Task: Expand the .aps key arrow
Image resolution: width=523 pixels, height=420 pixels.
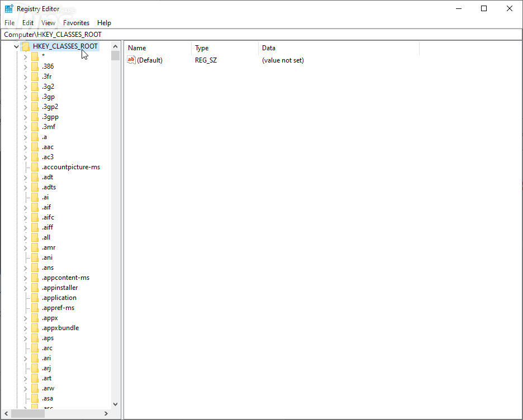Action: [x=25, y=338]
